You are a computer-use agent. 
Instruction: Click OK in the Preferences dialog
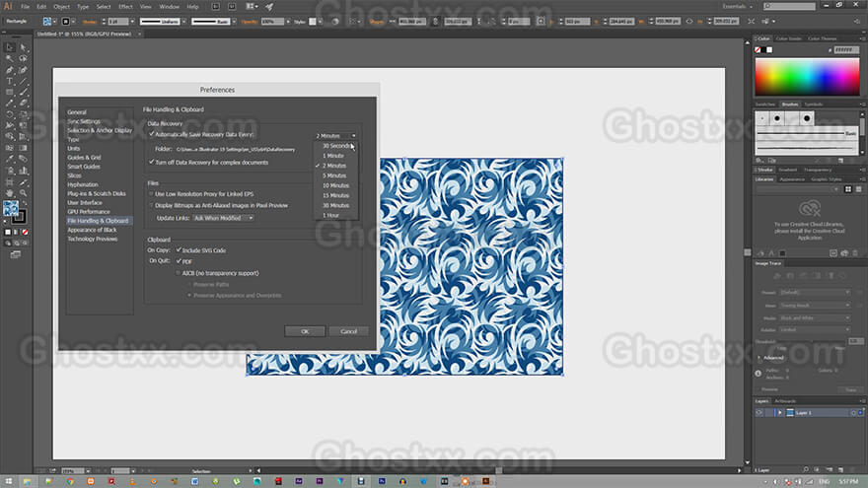click(x=305, y=331)
